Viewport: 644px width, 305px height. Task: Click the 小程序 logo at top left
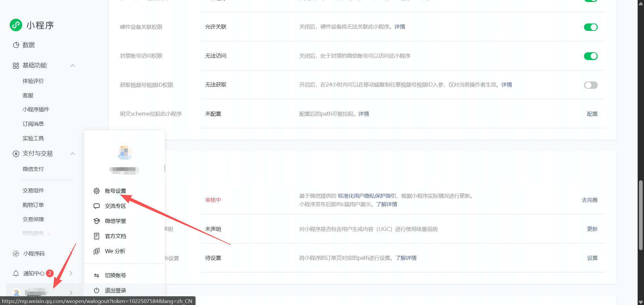click(32, 25)
